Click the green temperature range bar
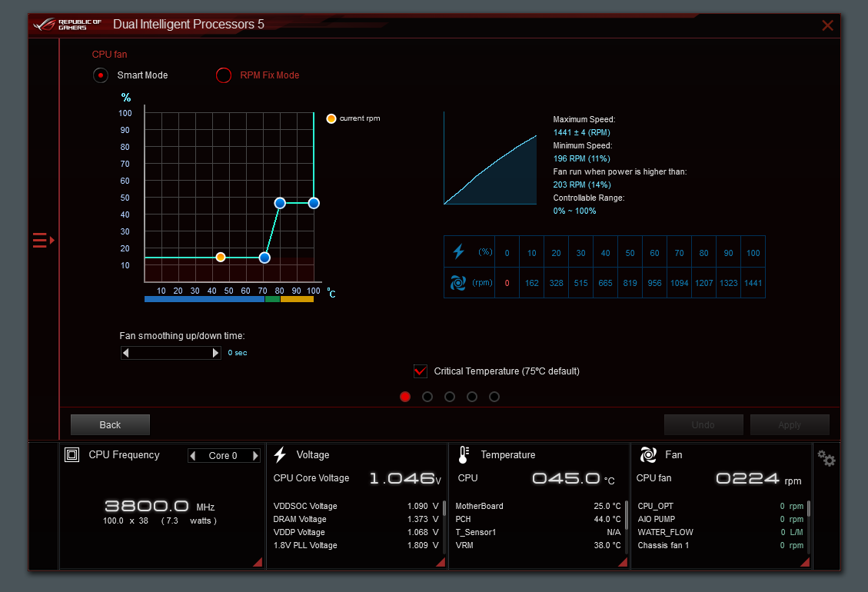 pos(272,299)
